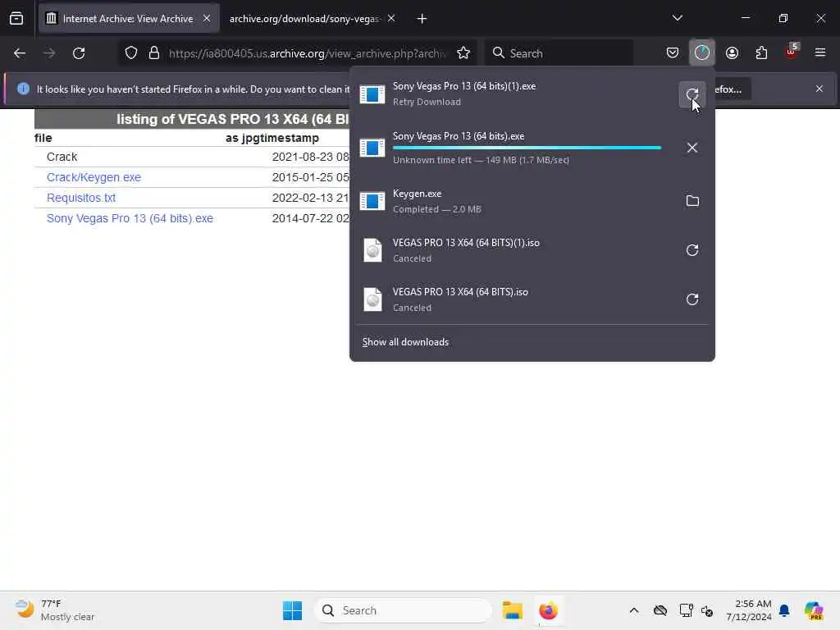Click the address bar URL field
Screen dimensions: 840x630
[307, 53]
